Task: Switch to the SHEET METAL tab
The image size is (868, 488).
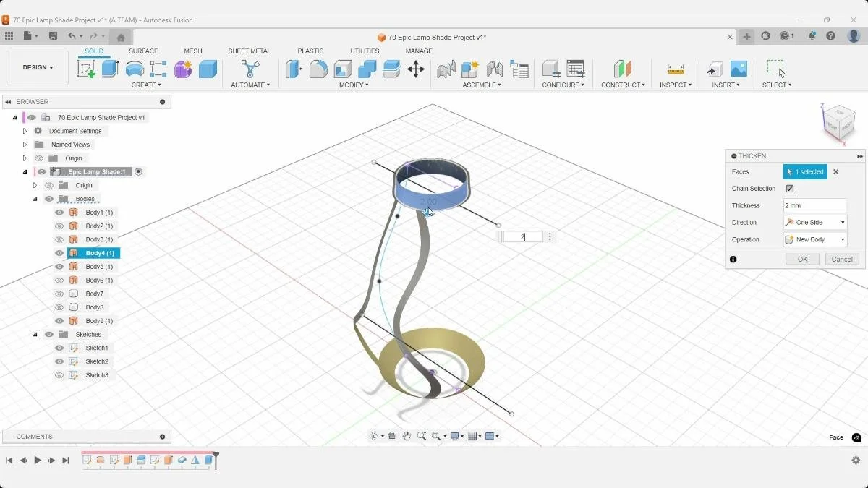Action: pos(250,51)
